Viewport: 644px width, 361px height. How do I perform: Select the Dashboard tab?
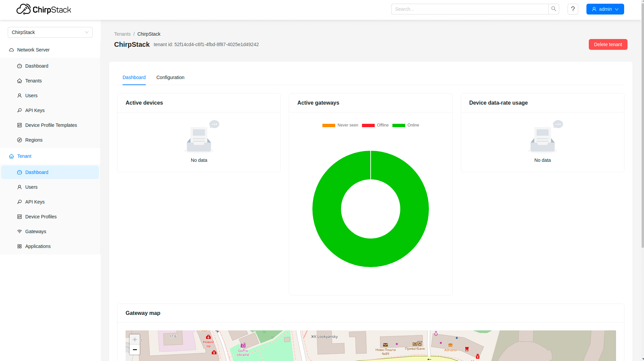pos(134,77)
